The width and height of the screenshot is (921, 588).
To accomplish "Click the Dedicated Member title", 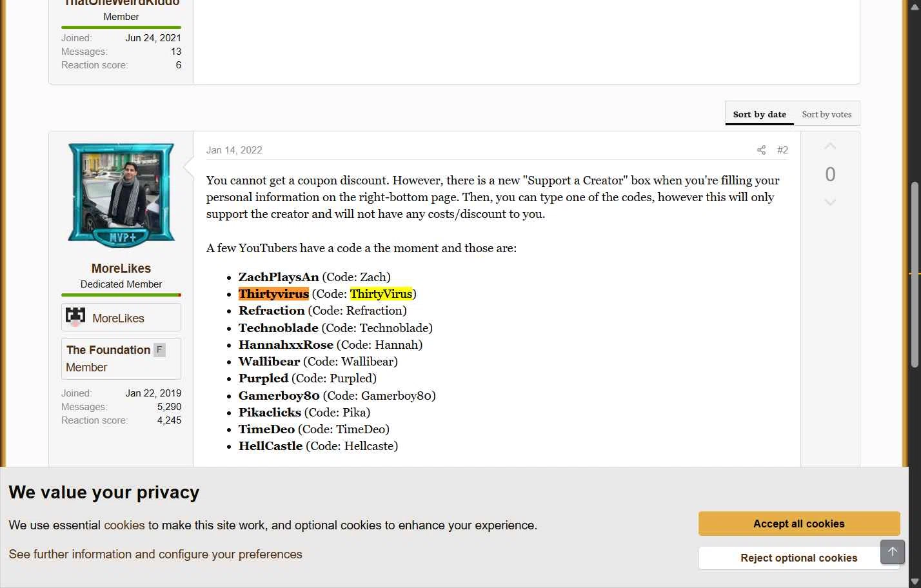I will click(121, 284).
